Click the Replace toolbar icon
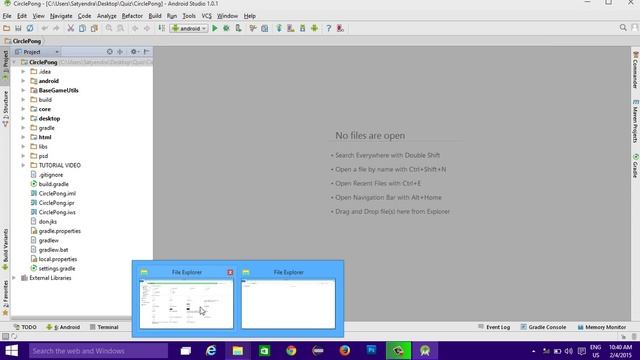The image size is (640, 360). point(120,28)
